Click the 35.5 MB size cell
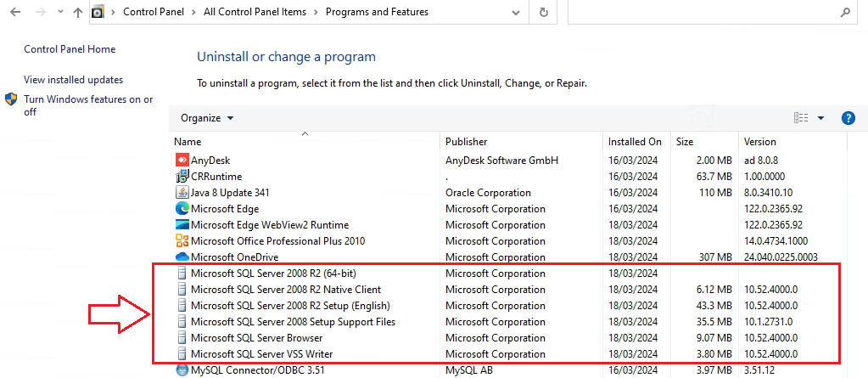This screenshot has height=378, width=868. pos(714,321)
